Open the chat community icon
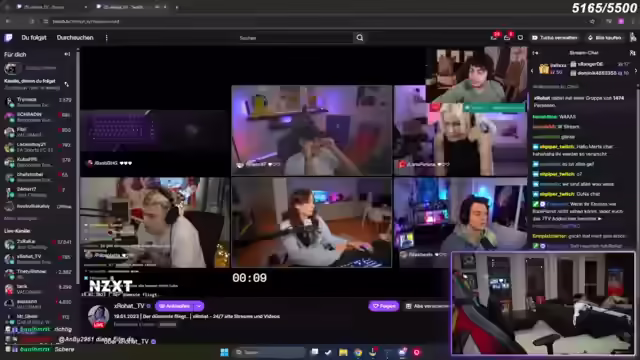 (632, 53)
